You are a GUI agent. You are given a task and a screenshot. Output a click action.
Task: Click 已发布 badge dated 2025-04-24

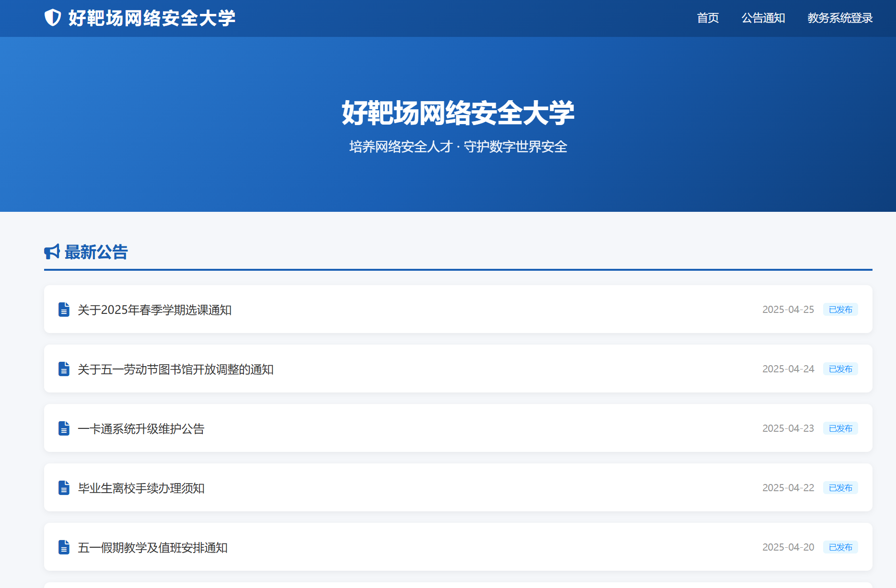[840, 369]
